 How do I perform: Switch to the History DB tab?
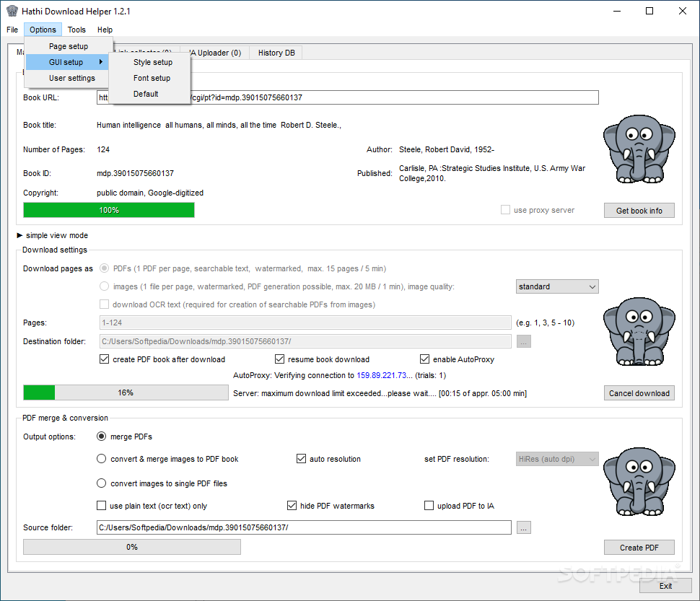coord(276,53)
